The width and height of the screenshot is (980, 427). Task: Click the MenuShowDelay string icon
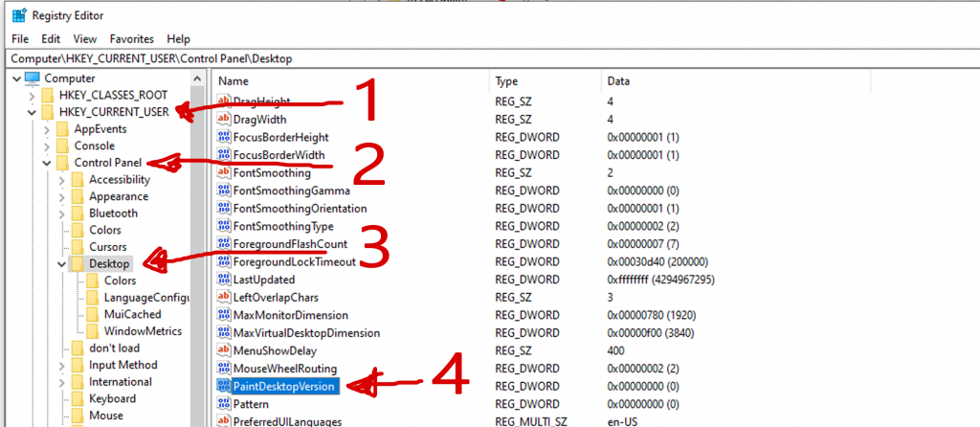(223, 350)
